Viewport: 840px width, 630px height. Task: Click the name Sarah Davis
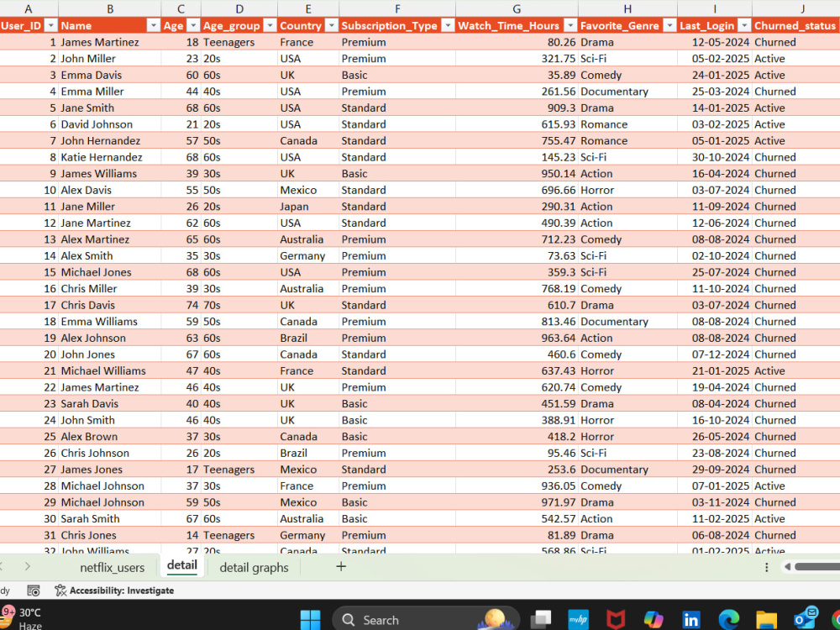point(110,403)
